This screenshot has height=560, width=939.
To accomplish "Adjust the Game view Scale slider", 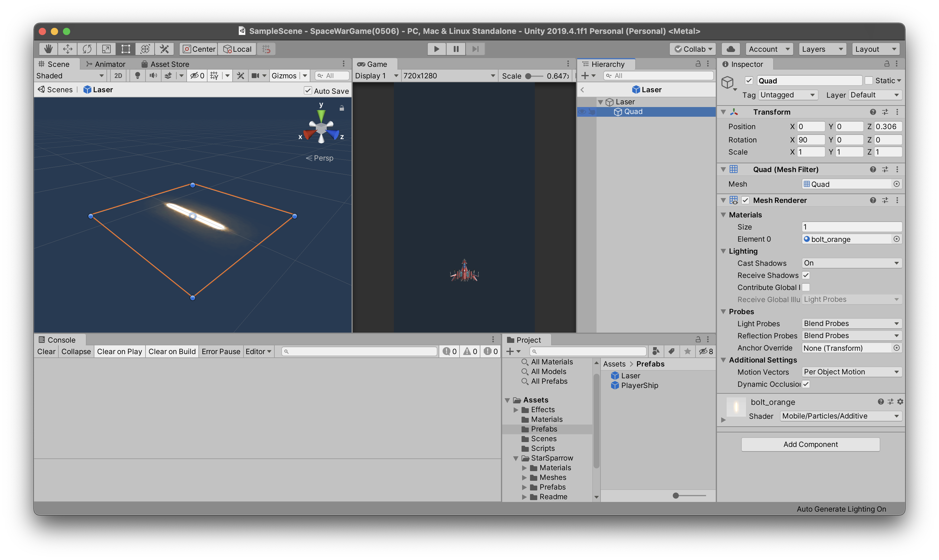I will click(528, 76).
